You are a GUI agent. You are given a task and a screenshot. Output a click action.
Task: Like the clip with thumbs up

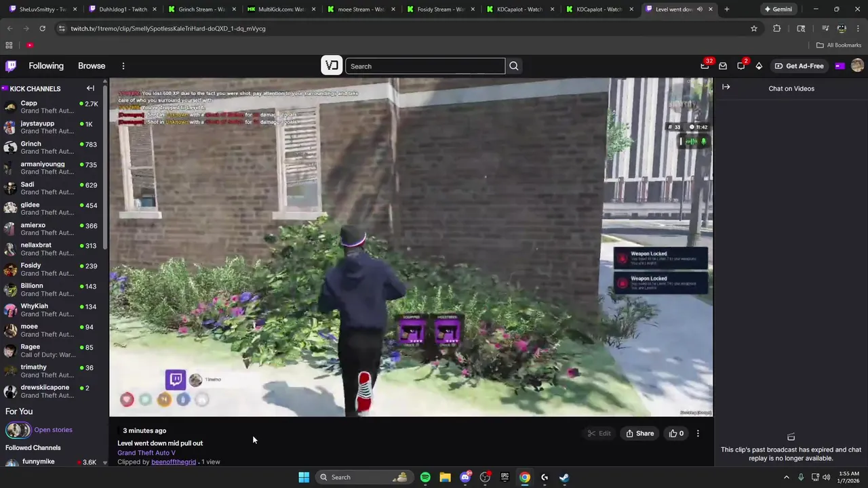tap(677, 433)
